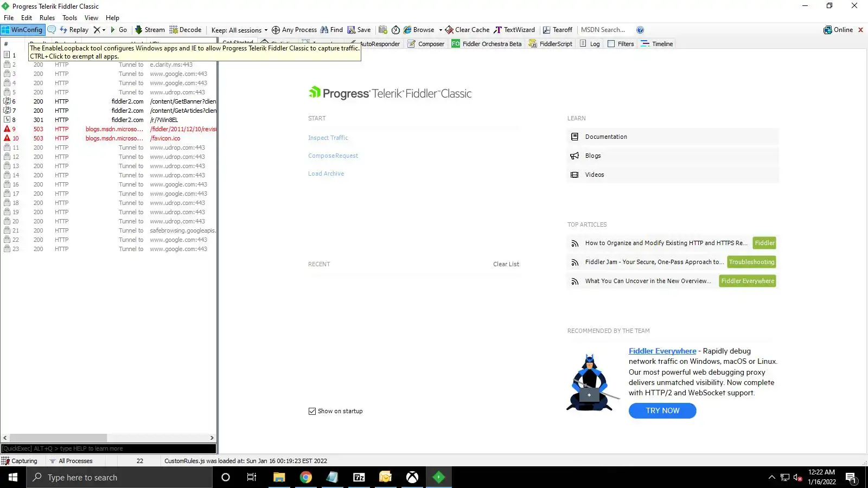
Task: Launch Browse from the toolbar
Action: pos(419,30)
